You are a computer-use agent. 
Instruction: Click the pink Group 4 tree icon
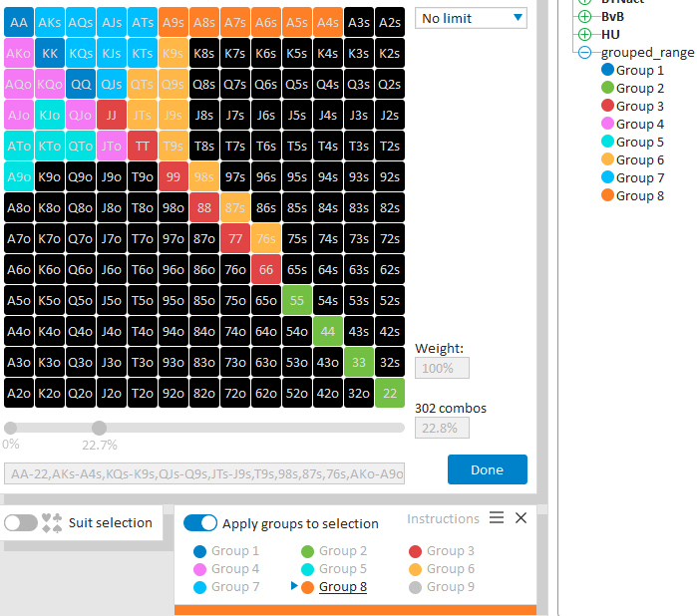pos(607,124)
